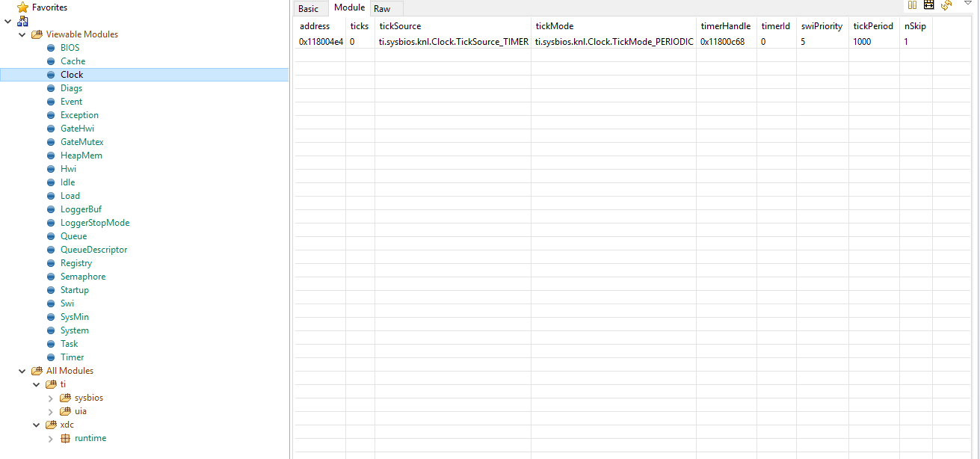
Task: Select the BIOS module
Action: (70, 48)
